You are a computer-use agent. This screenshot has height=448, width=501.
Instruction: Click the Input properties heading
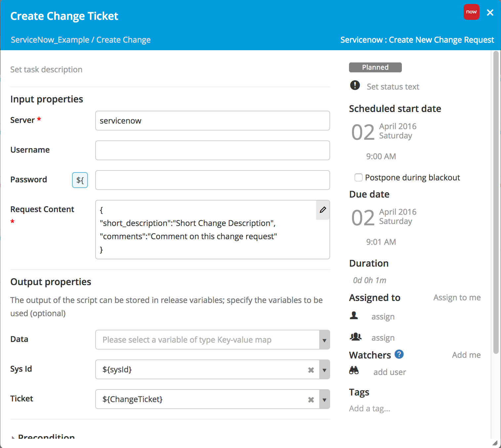point(47,99)
